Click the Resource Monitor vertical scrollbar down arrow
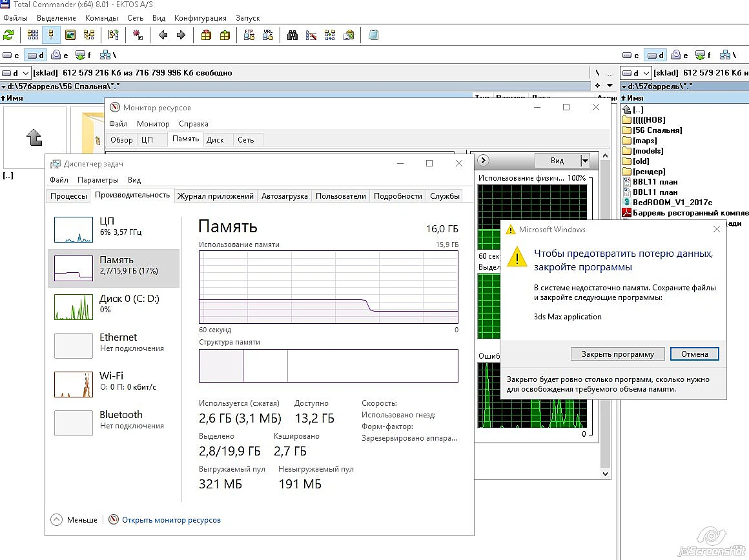The image size is (749, 560). (605, 474)
